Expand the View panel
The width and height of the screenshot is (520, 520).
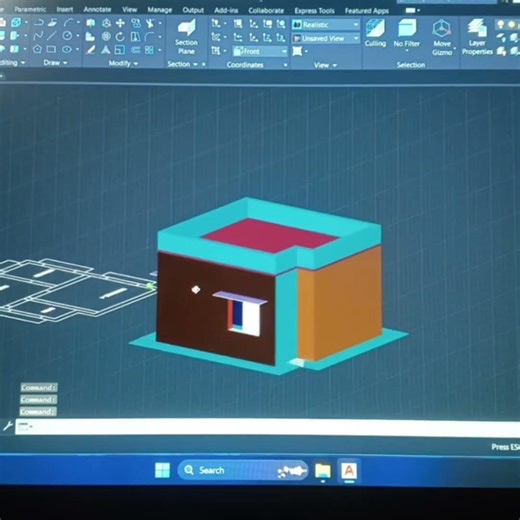point(325,65)
